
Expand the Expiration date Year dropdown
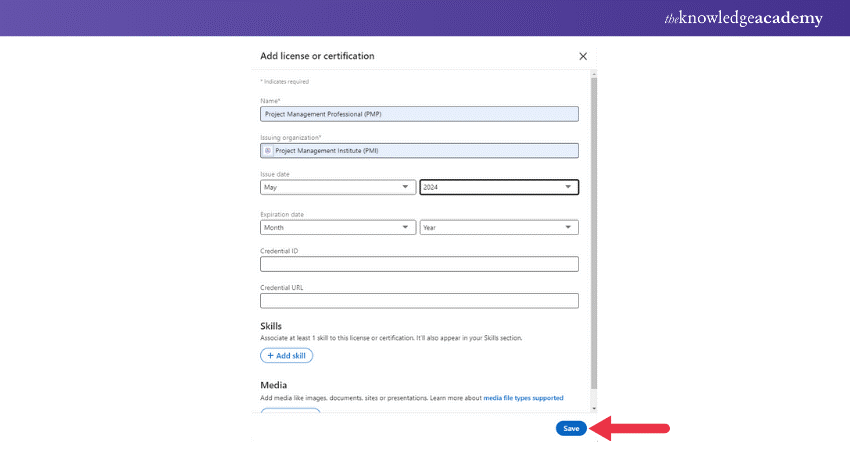(x=499, y=228)
